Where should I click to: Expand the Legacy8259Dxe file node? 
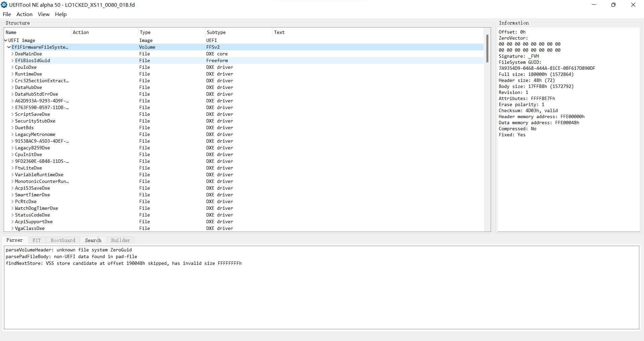[12, 148]
